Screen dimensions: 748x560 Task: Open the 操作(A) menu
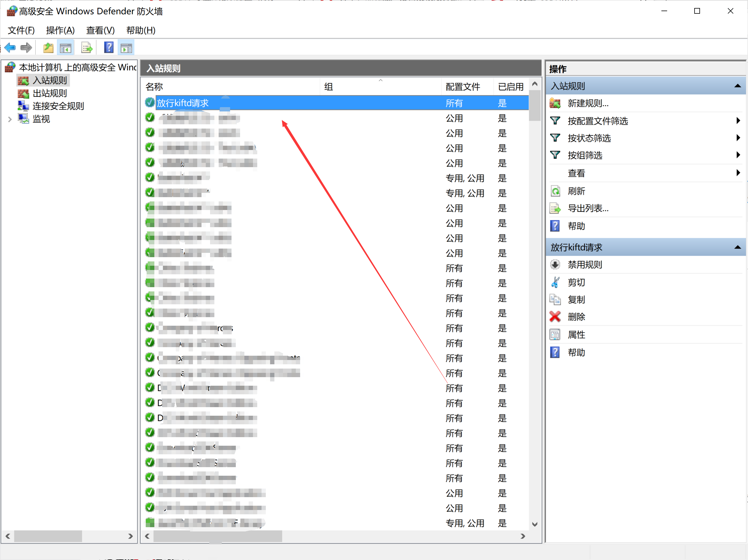(x=60, y=30)
